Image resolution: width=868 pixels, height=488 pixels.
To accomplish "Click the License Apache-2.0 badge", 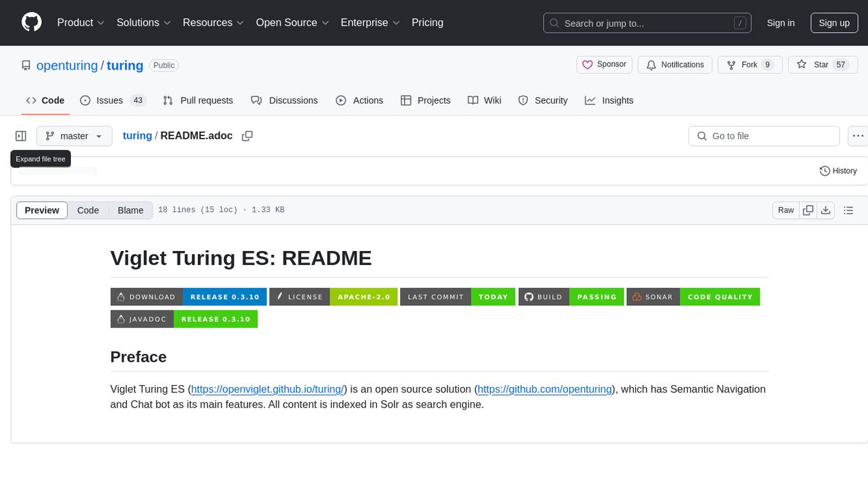I will [333, 297].
